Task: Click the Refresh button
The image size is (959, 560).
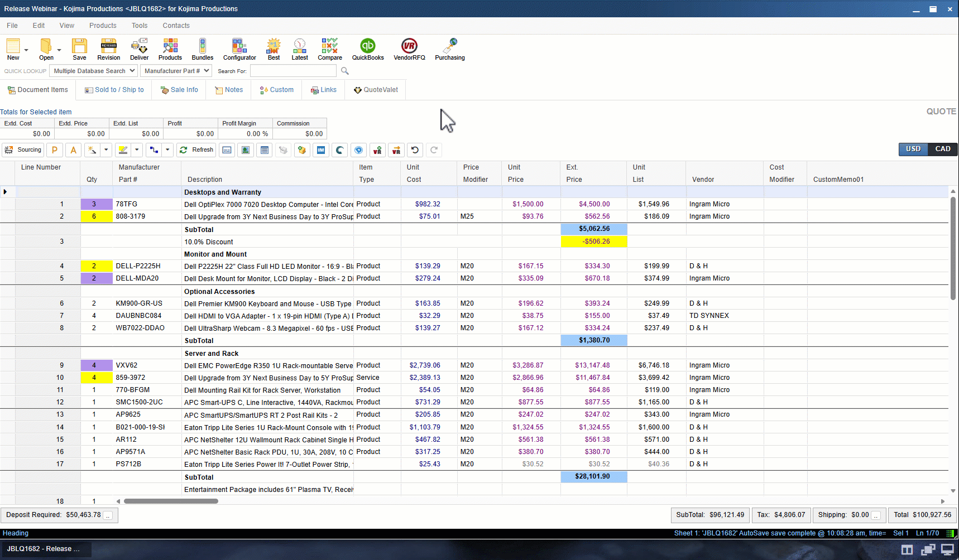Action: click(196, 150)
